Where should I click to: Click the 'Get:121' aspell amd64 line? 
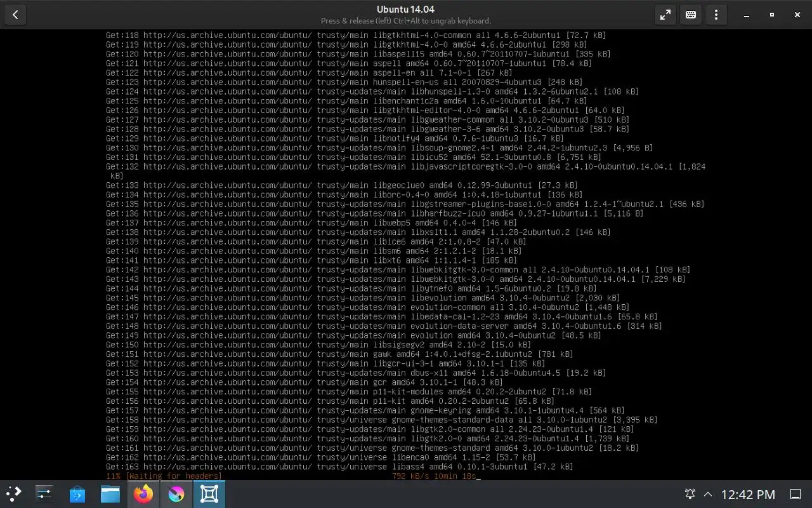(349, 63)
